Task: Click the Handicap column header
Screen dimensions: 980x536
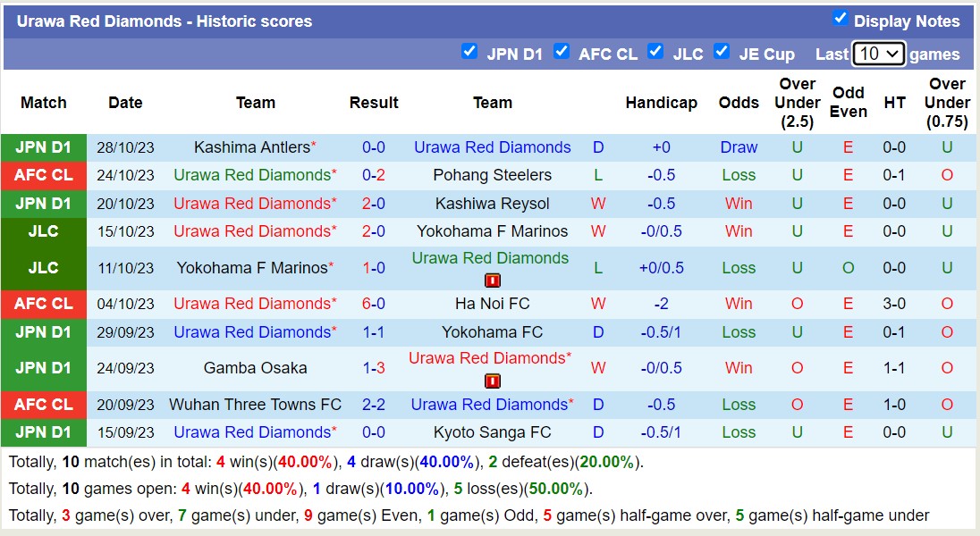Action: pyautogui.click(x=662, y=102)
